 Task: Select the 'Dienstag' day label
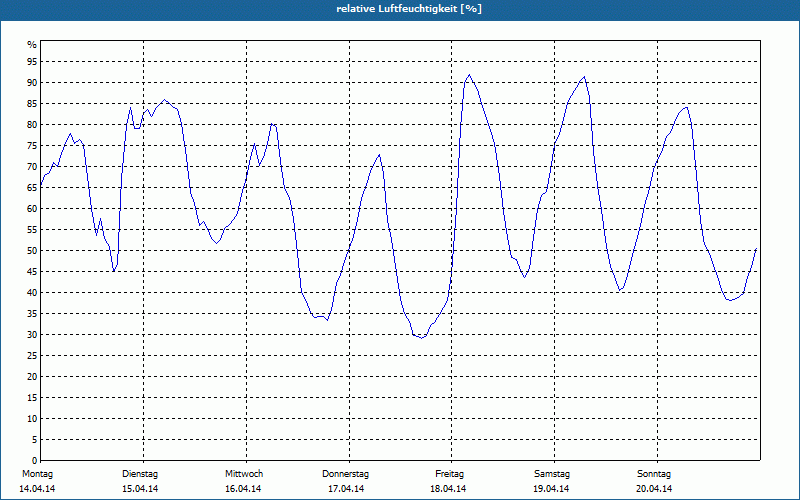[x=140, y=474]
